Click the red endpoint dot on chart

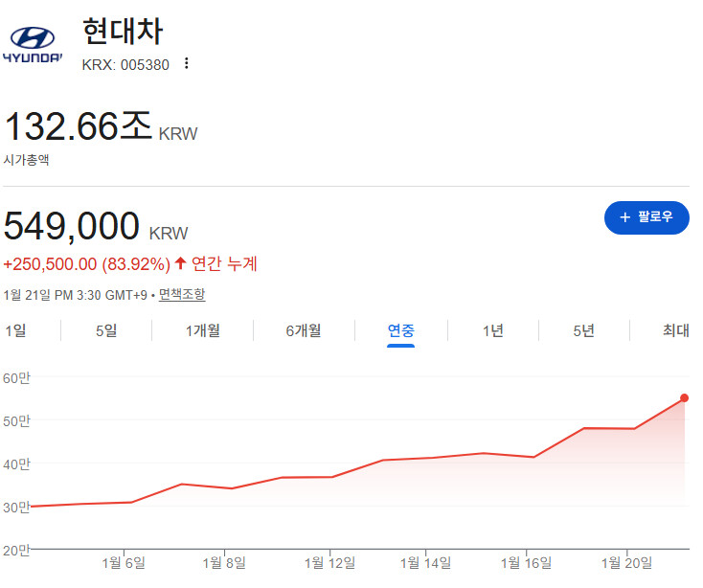(684, 397)
